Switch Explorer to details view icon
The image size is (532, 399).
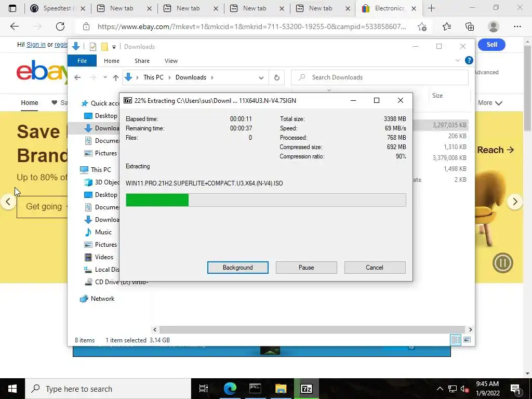coord(456,340)
